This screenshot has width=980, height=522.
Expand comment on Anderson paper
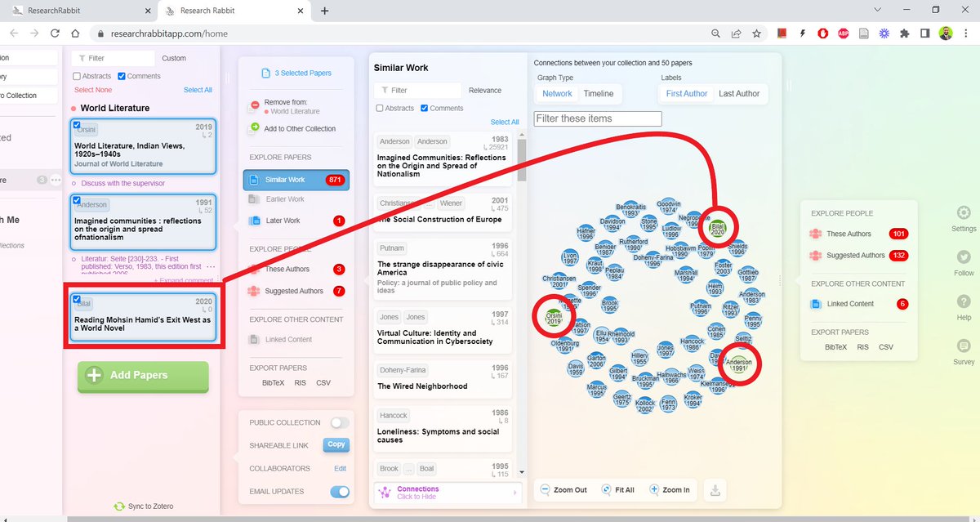click(185, 280)
